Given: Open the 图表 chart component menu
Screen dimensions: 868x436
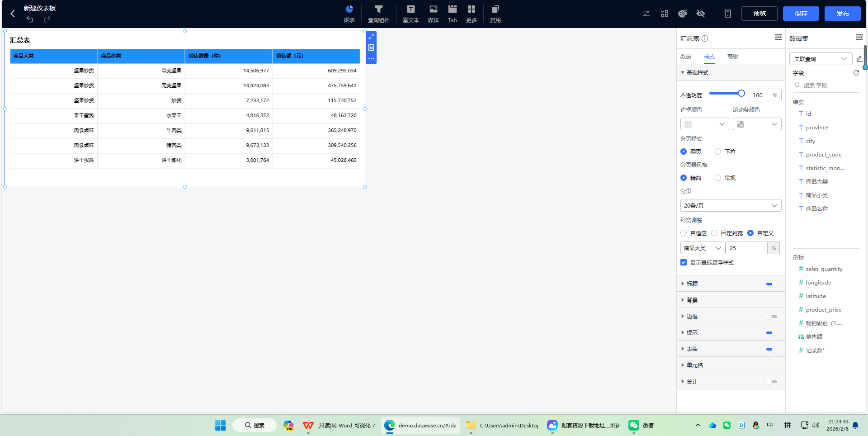Looking at the screenshot, I should point(349,14).
